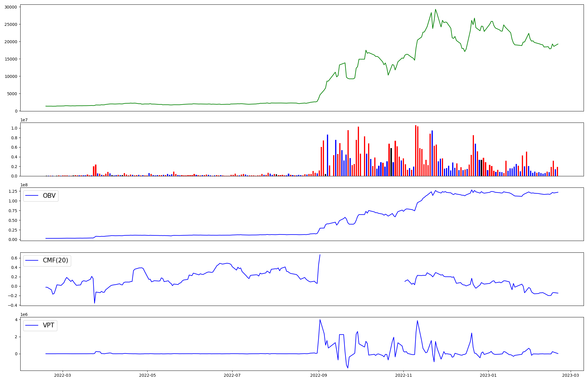Screen dimensions: 588x382
Task: Select the 2022-07 x-axis date label
Action: [x=232, y=375]
